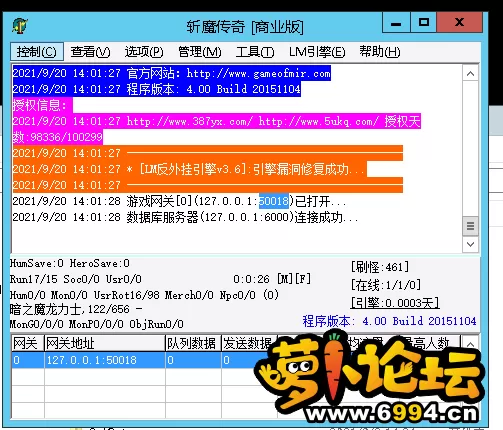This screenshot has height=430, width=503.
Task: Click the official site gameofmir.com log line
Action: coord(172,73)
